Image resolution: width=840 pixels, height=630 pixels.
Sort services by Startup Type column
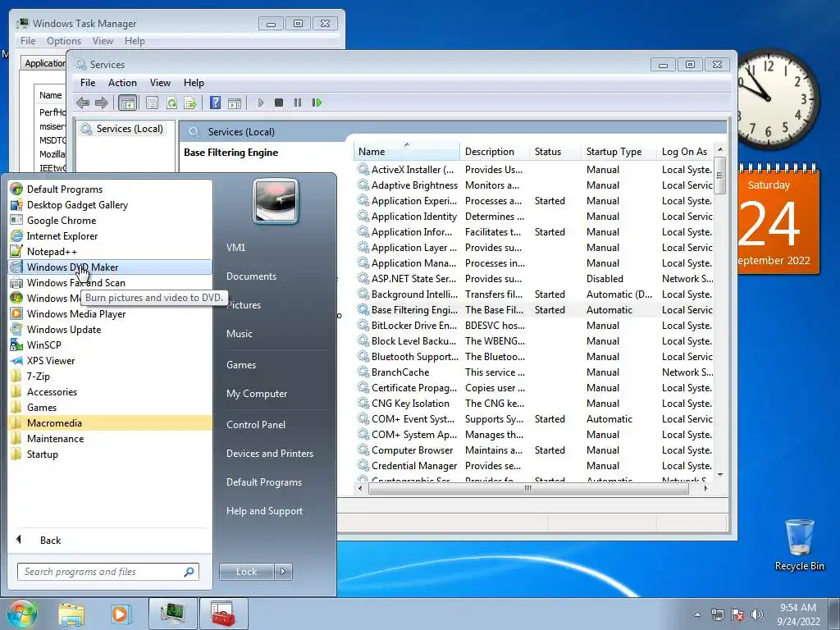click(x=619, y=152)
